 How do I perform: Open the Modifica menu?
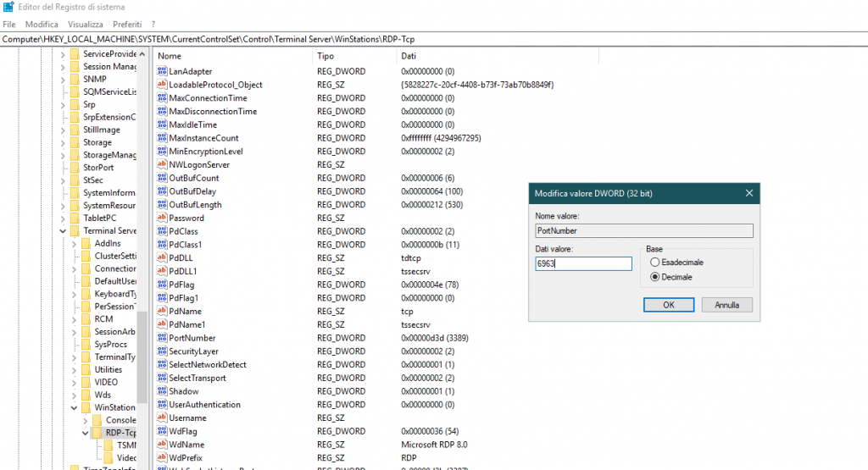point(42,25)
